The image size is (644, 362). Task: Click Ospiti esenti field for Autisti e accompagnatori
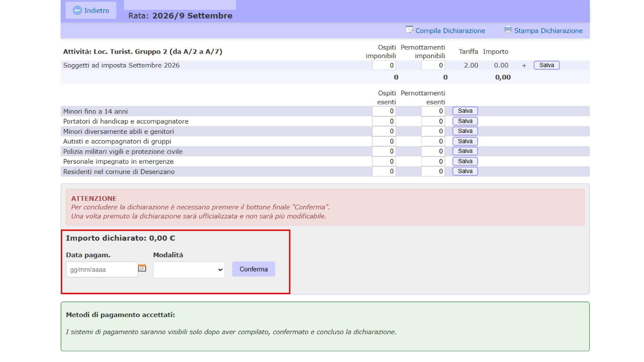(x=384, y=141)
